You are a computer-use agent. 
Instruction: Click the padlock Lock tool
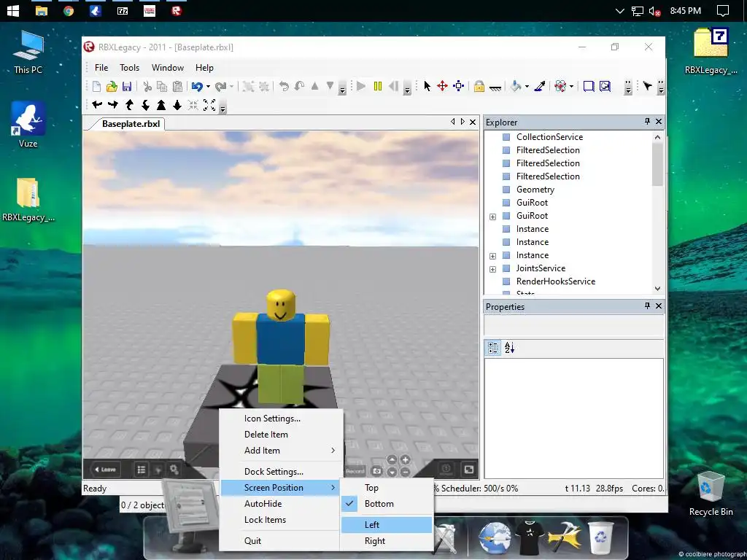coord(479,86)
